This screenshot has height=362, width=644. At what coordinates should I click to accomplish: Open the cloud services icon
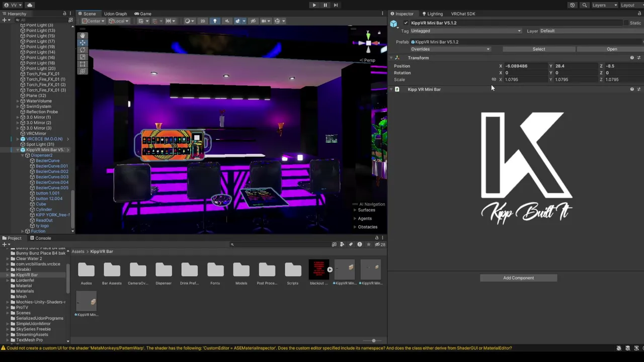[x=30, y=5]
